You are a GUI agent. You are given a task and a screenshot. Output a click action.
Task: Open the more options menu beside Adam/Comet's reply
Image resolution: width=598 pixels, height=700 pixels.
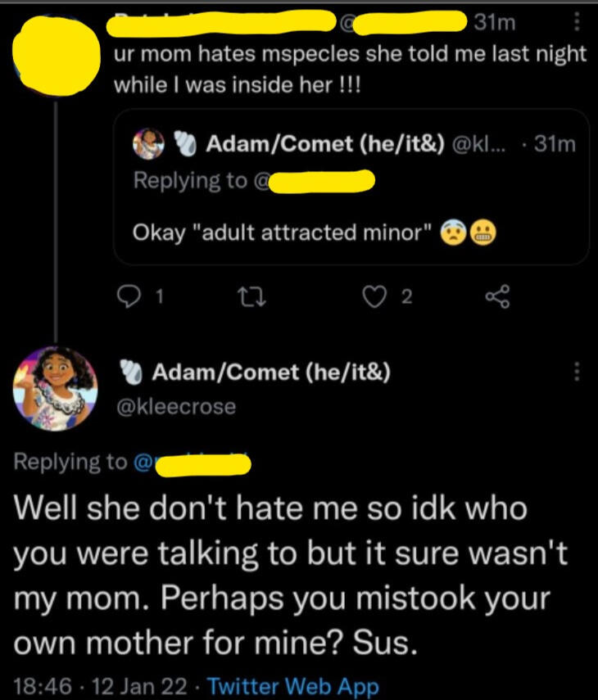(x=578, y=372)
